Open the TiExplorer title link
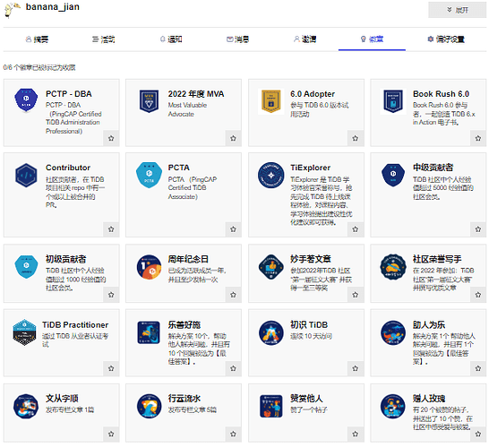This screenshot has height=448, width=489. 310,168
